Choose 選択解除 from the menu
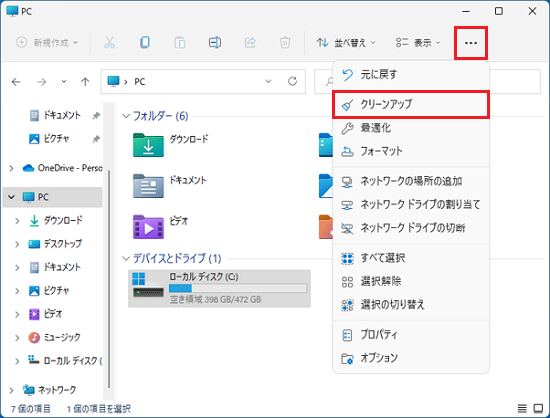This screenshot has height=418, width=550. [x=411, y=282]
